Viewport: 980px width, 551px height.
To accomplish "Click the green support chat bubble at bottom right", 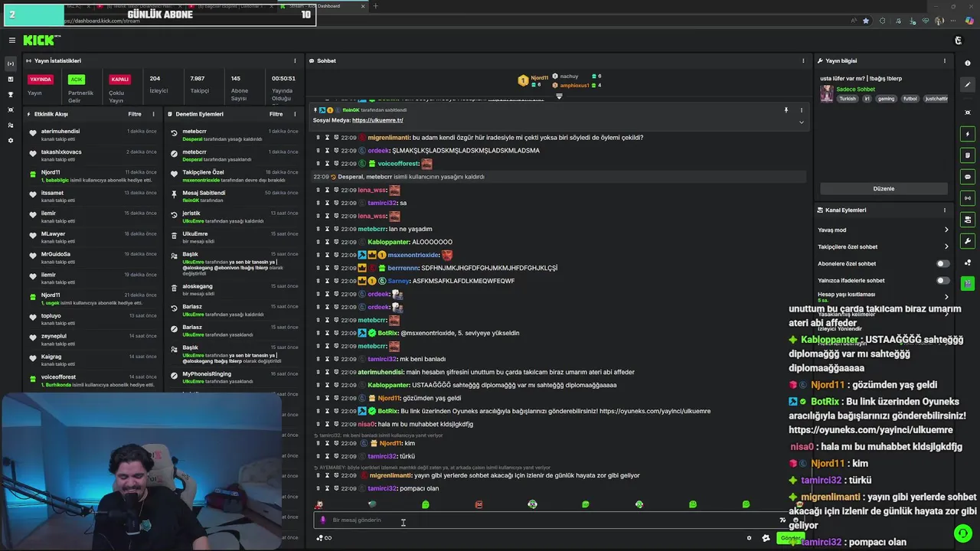I will coord(962,533).
